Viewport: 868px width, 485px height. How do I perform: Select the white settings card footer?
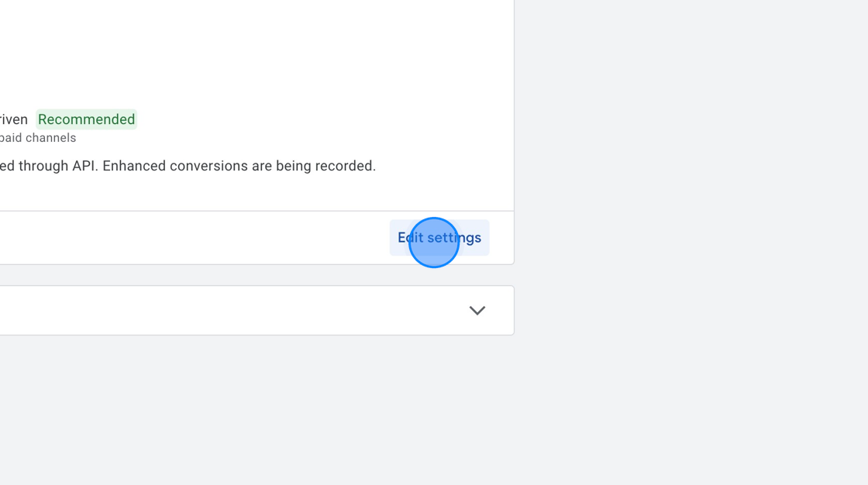click(x=232, y=238)
